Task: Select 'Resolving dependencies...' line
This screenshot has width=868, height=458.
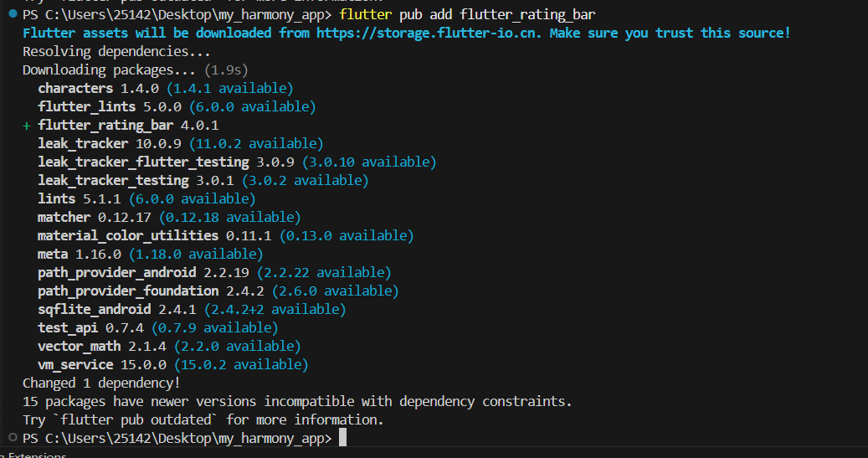Action: [x=117, y=52]
